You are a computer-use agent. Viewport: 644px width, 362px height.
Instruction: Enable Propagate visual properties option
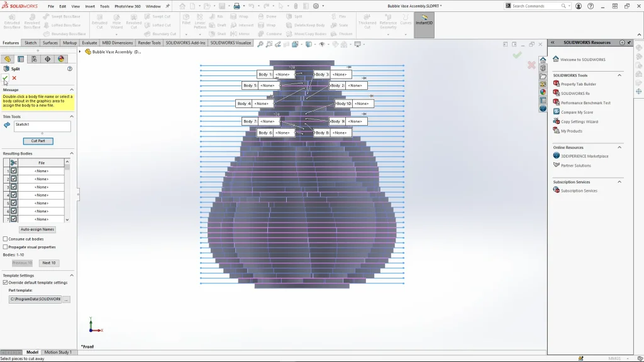[x=5, y=247]
